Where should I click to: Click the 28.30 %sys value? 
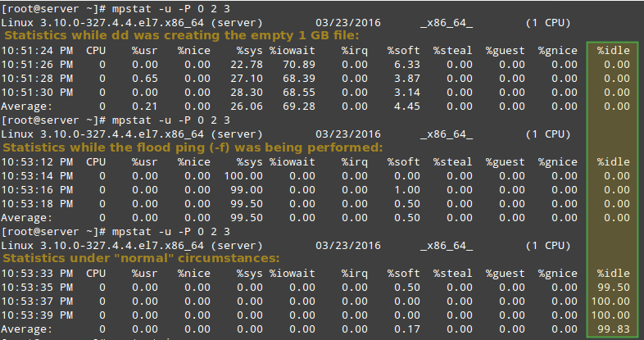pyautogui.click(x=246, y=92)
